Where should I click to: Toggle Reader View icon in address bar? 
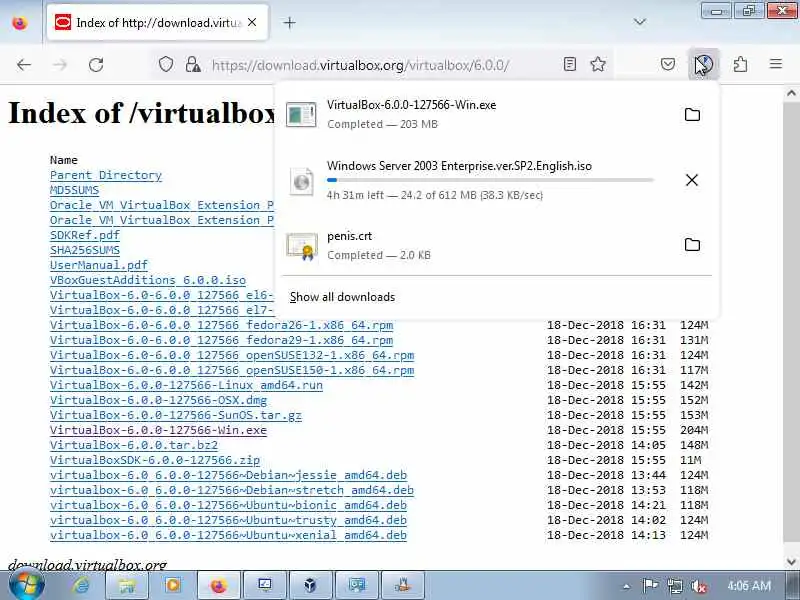click(x=570, y=64)
